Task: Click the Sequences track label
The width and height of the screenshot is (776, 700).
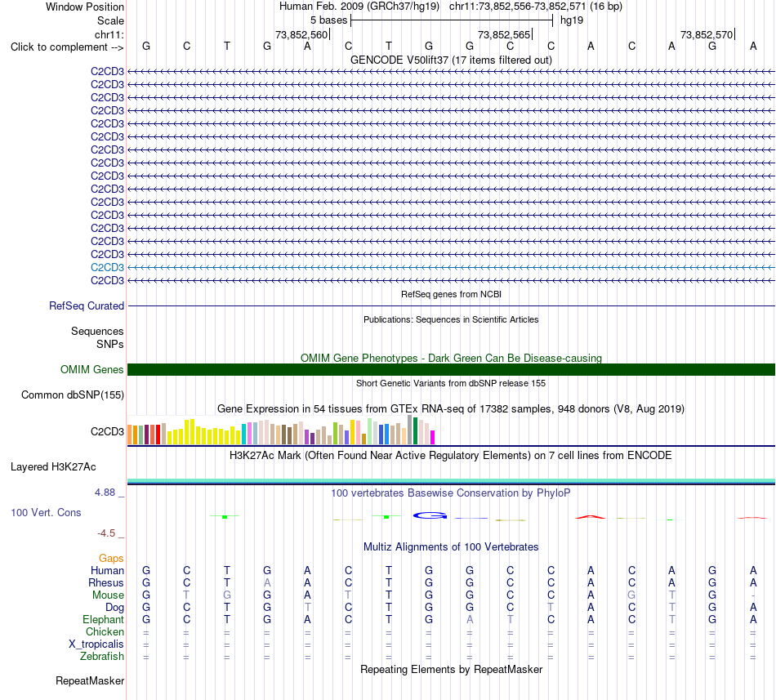Action: 97,331
